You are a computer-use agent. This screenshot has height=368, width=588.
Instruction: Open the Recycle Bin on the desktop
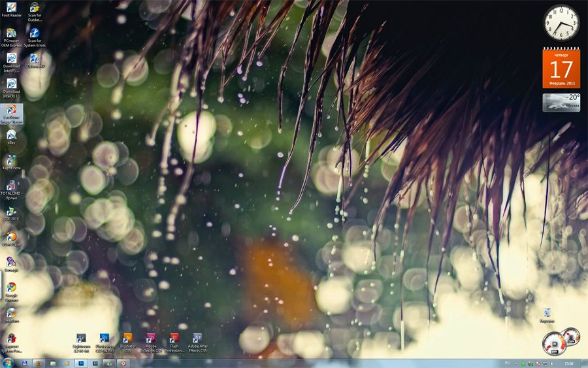pos(547,315)
